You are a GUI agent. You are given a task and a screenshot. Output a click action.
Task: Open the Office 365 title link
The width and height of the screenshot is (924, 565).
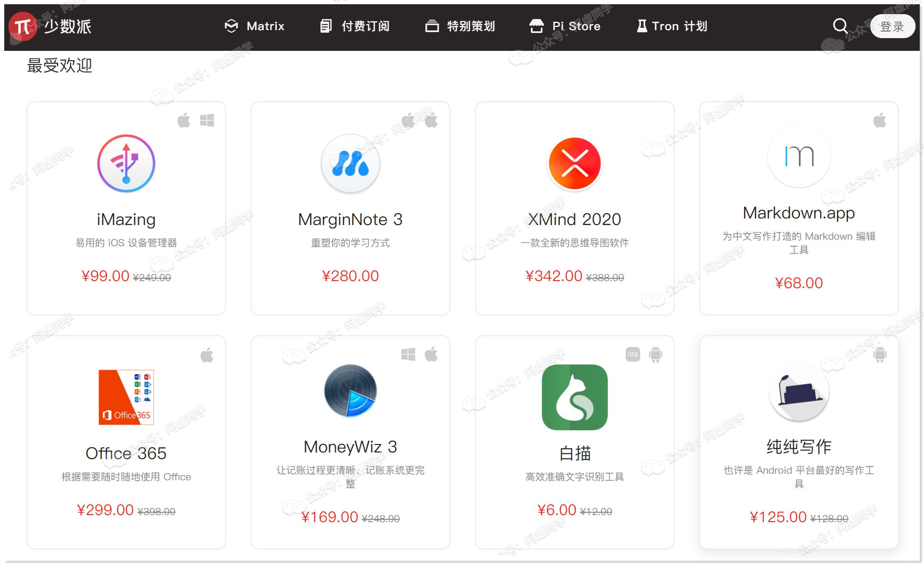point(126,453)
